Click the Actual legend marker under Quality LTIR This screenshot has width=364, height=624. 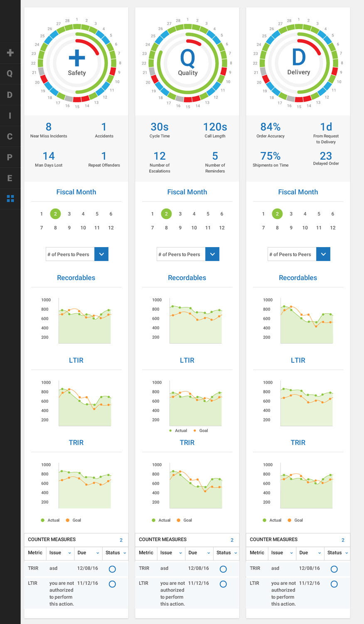pyautogui.click(x=170, y=431)
